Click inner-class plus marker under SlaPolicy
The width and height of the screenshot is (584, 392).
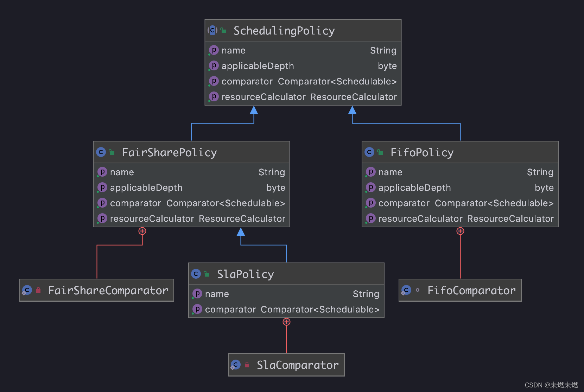tap(287, 322)
